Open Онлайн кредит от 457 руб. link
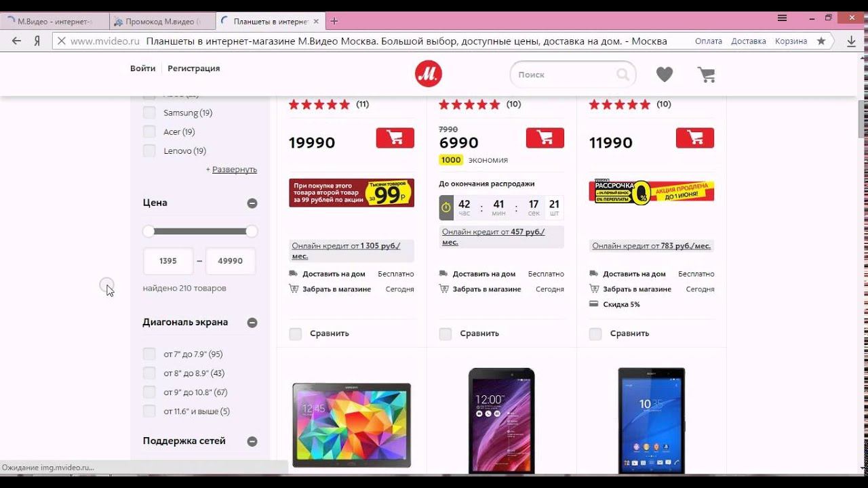 493,237
